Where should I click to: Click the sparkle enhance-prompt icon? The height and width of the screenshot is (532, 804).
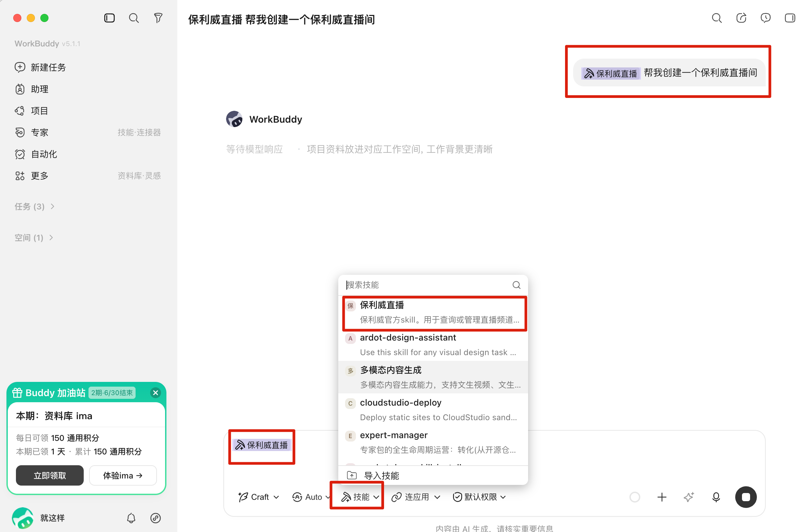pyautogui.click(x=689, y=497)
